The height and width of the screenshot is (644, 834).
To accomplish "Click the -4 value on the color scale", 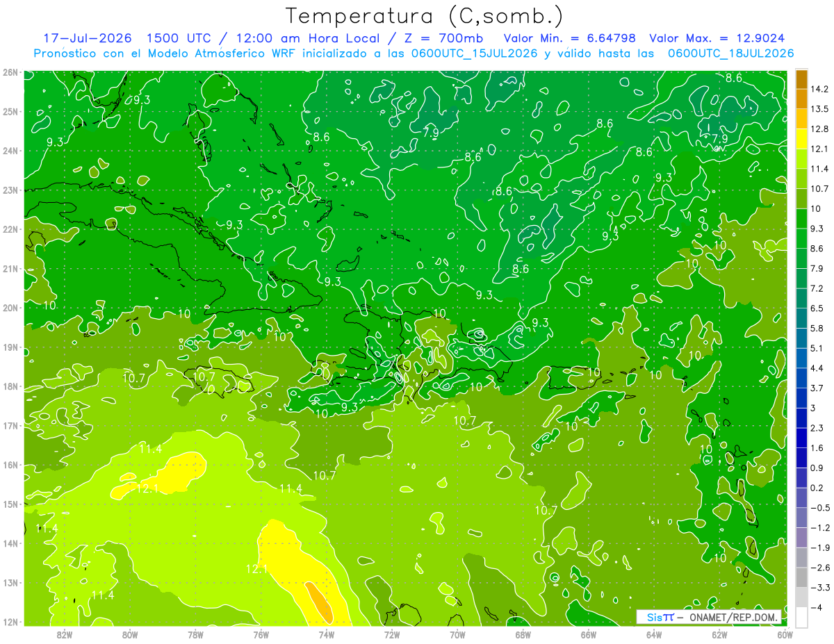I will pyautogui.click(x=817, y=607).
